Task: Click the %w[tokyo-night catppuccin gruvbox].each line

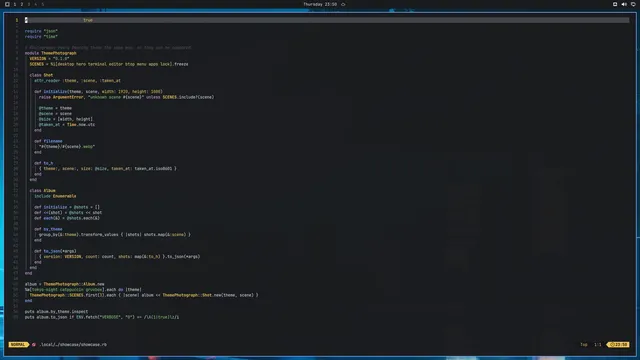Action: 83,289
